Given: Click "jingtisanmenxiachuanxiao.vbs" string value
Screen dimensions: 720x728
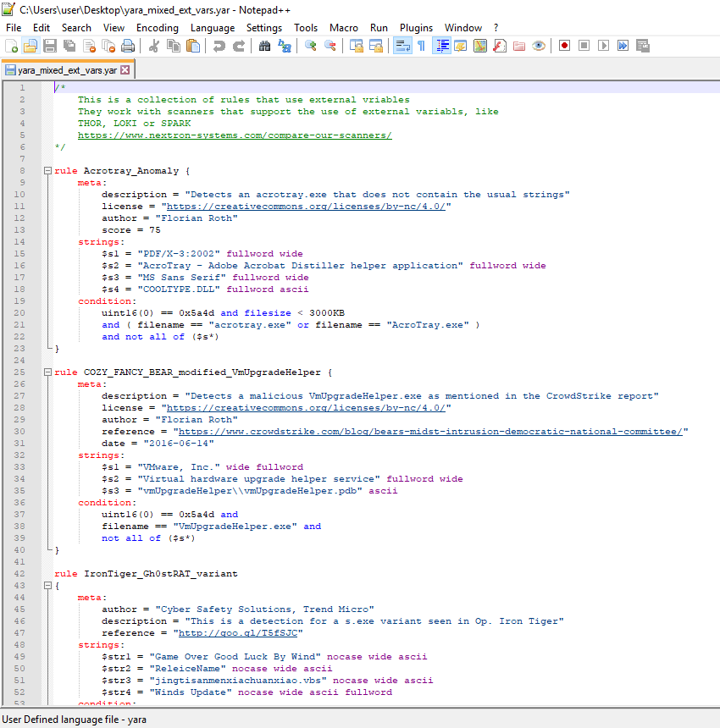Looking at the screenshot, I should 238,681.
